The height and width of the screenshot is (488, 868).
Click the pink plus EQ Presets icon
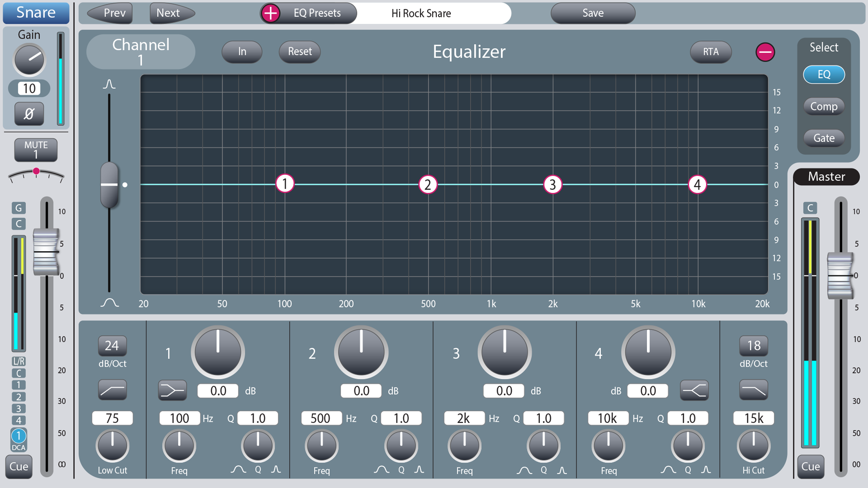coord(271,13)
